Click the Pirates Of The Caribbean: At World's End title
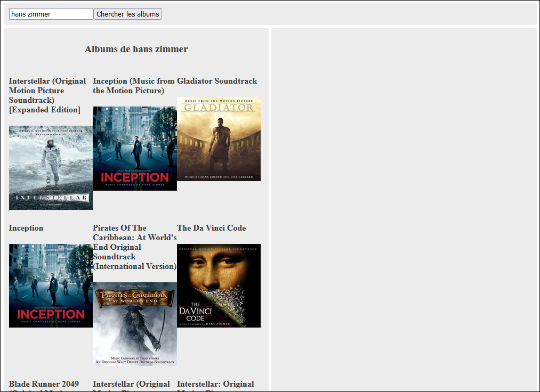 point(135,247)
